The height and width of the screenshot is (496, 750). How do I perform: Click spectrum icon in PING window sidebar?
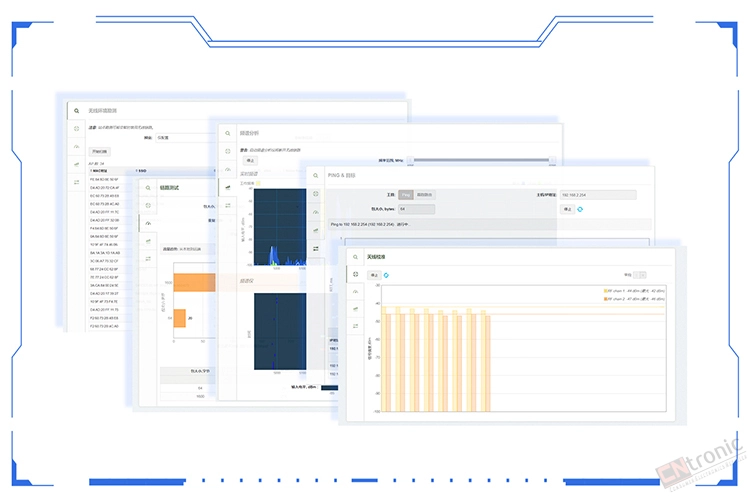point(316,230)
